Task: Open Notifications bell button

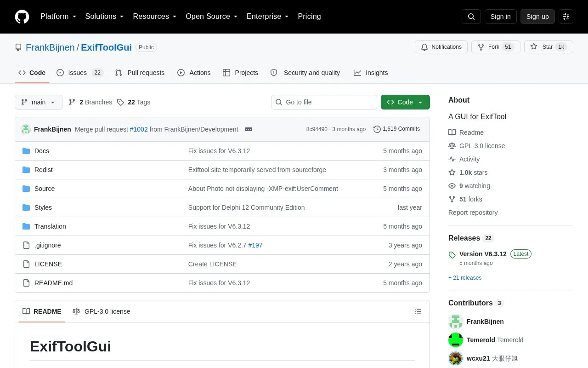Action: (x=441, y=47)
